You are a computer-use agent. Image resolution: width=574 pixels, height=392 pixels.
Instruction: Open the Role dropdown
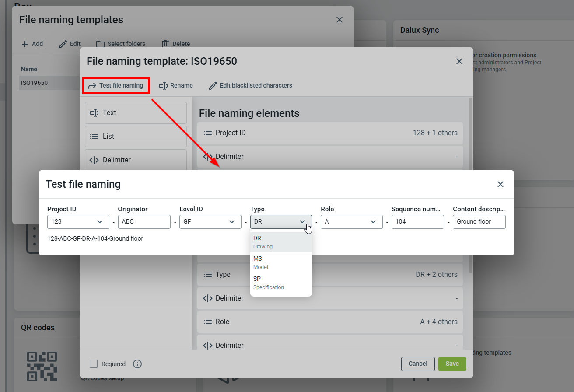(x=352, y=222)
